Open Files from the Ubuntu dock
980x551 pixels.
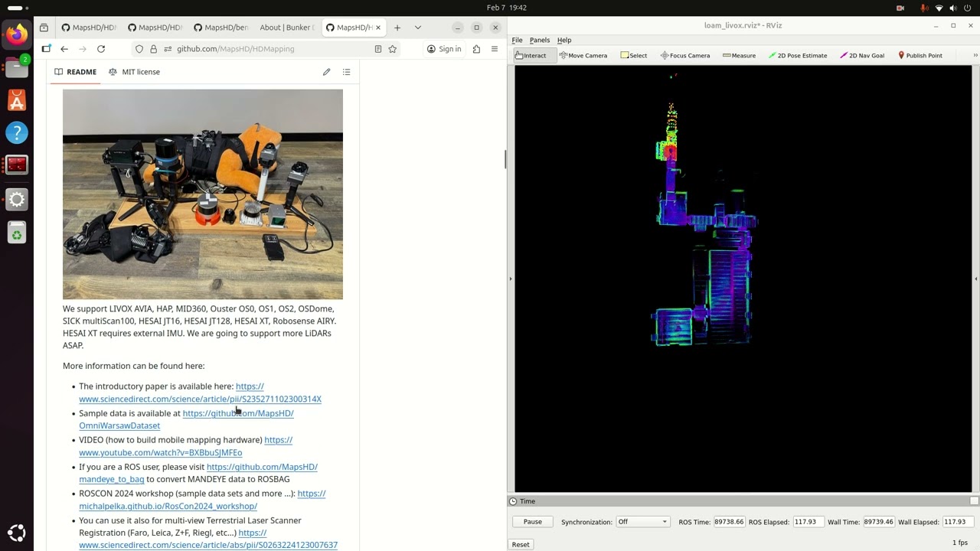[x=17, y=67]
